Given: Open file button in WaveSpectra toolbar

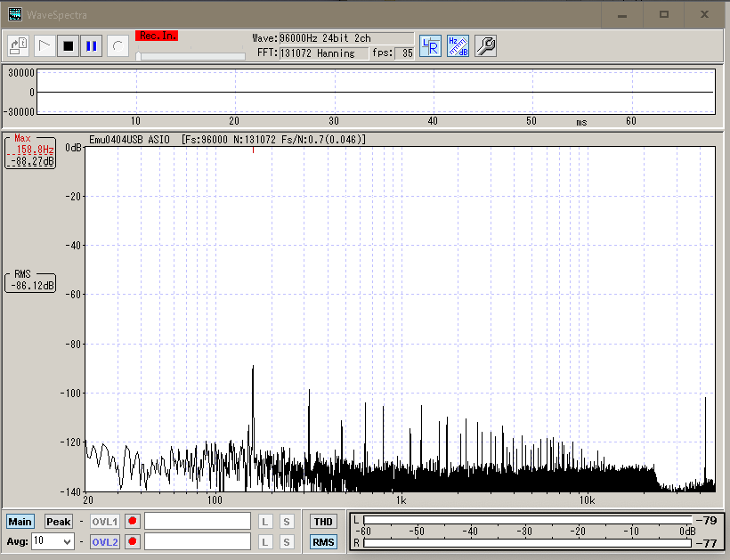Looking at the screenshot, I should (19, 45).
